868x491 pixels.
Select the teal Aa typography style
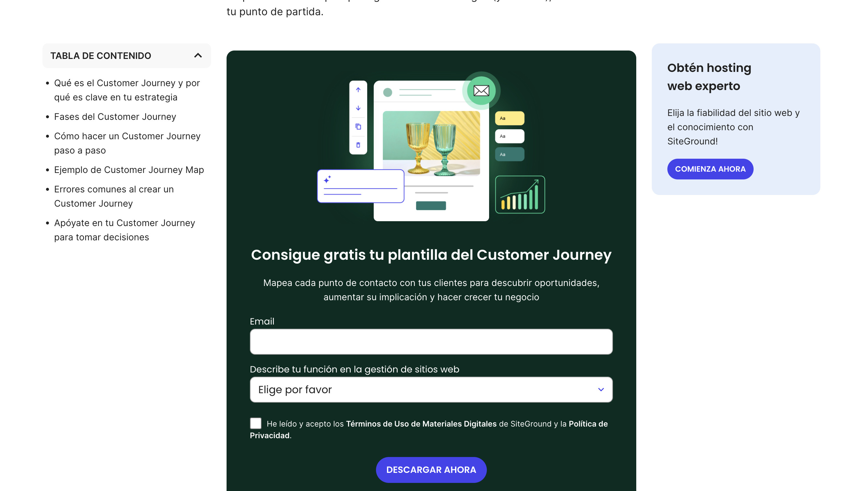click(510, 154)
